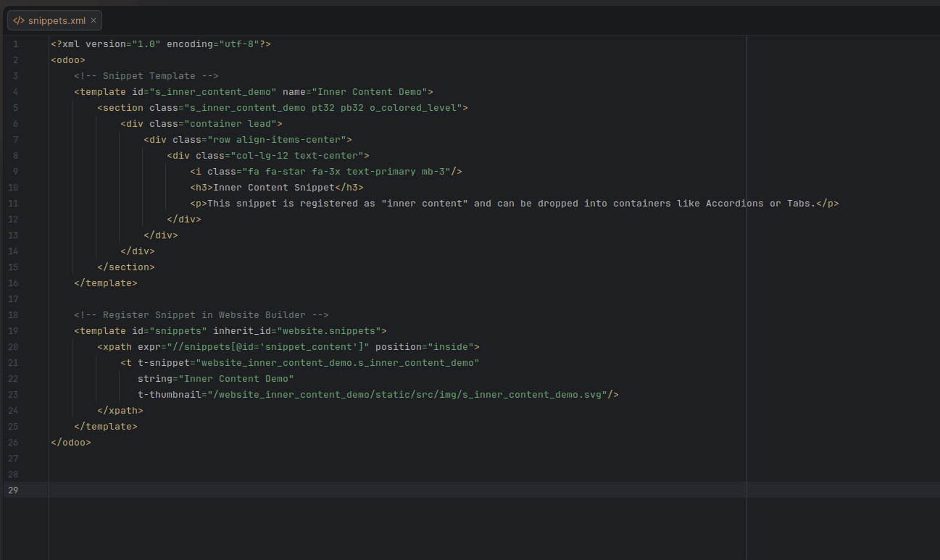This screenshot has width=940, height=560.
Task: Click the position "inside" value
Action: click(x=451, y=347)
